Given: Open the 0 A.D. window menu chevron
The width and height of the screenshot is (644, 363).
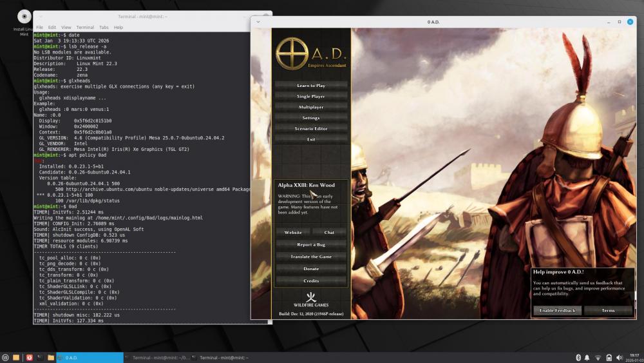Looking at the screenshot, I should (258, 22).
